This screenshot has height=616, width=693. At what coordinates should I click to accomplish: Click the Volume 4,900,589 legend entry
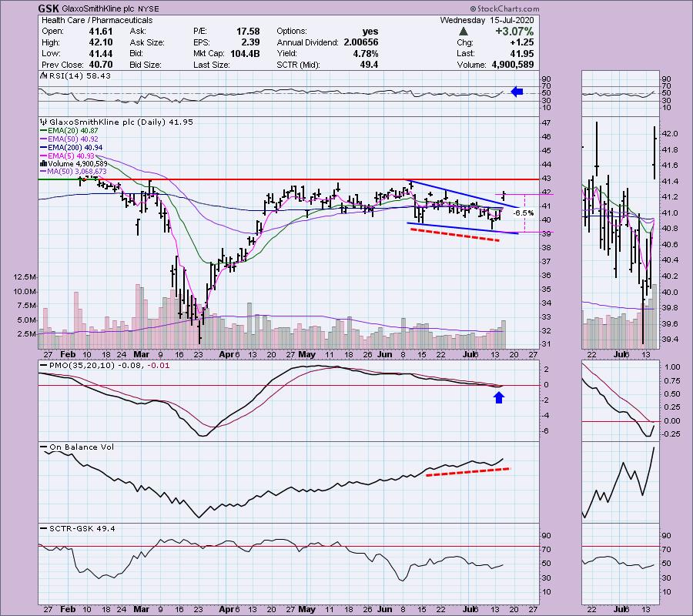(73, 164)
